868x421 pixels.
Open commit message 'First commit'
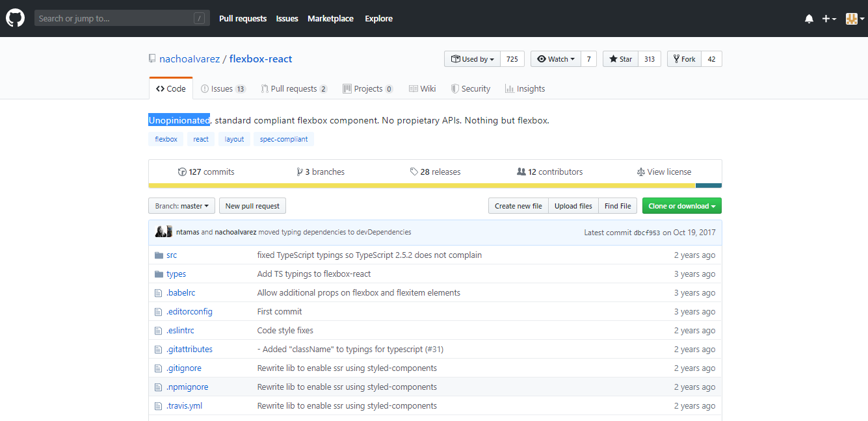tap(280, 312)
